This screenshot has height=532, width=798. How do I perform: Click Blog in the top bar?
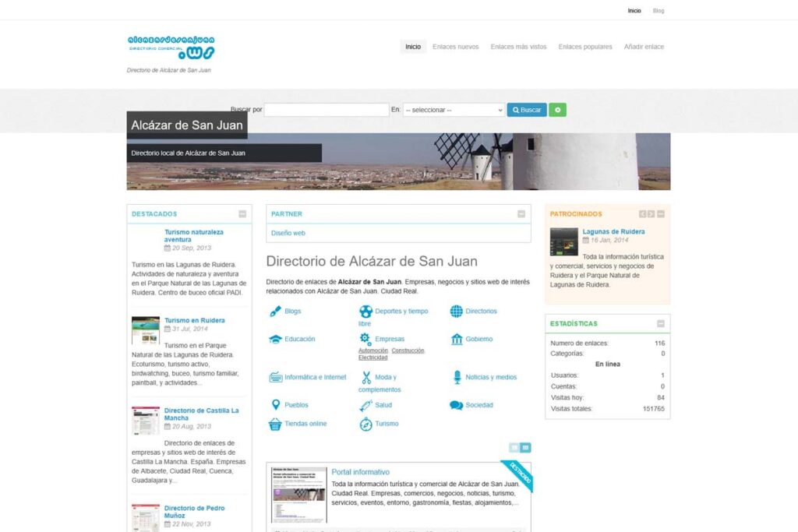pyautogui.click(x=659, y=11)
